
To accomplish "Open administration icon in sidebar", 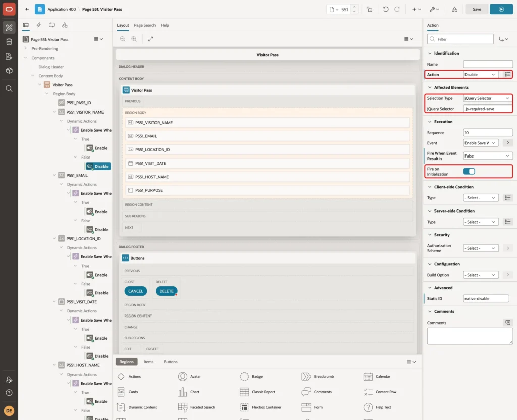I will (x=9, y=380).
